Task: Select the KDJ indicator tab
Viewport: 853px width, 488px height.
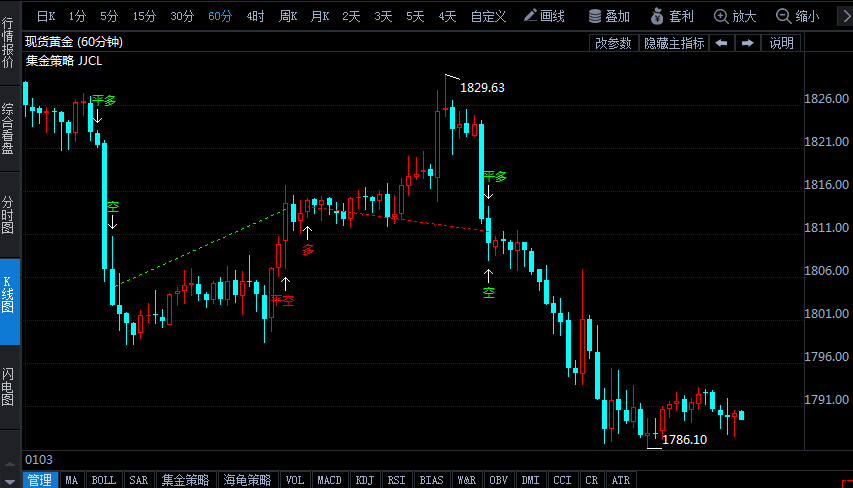Action: coord(364,480)
